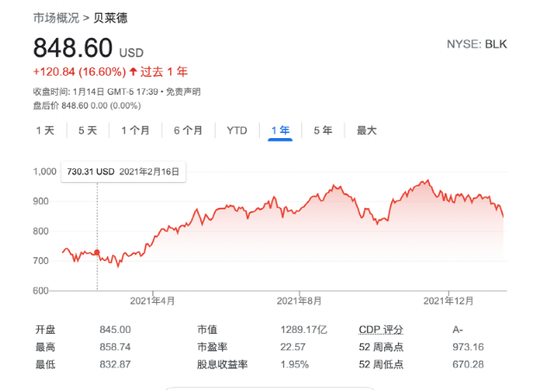
Task: Click the 开盘 value 845.00
Action: pyautogui.click(x=115, y=330)
